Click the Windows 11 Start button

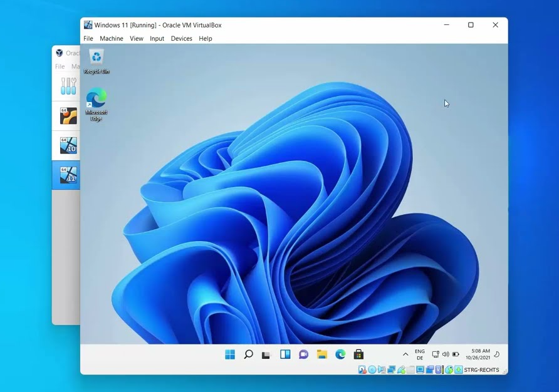(x=230, y=354)
